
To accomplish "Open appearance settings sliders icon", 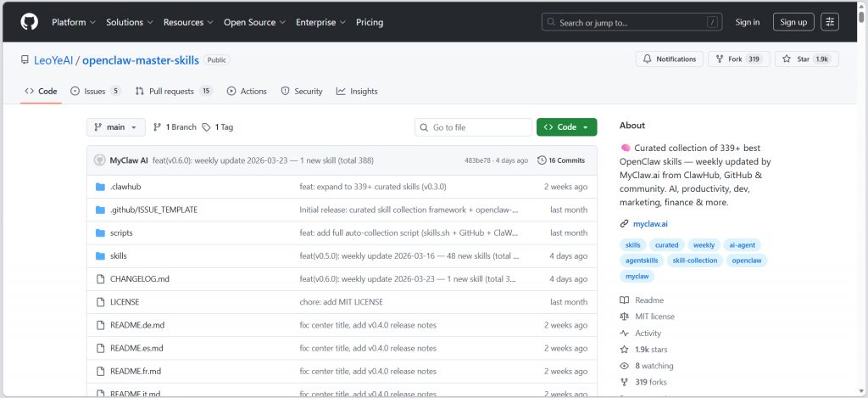I will 830,22.
